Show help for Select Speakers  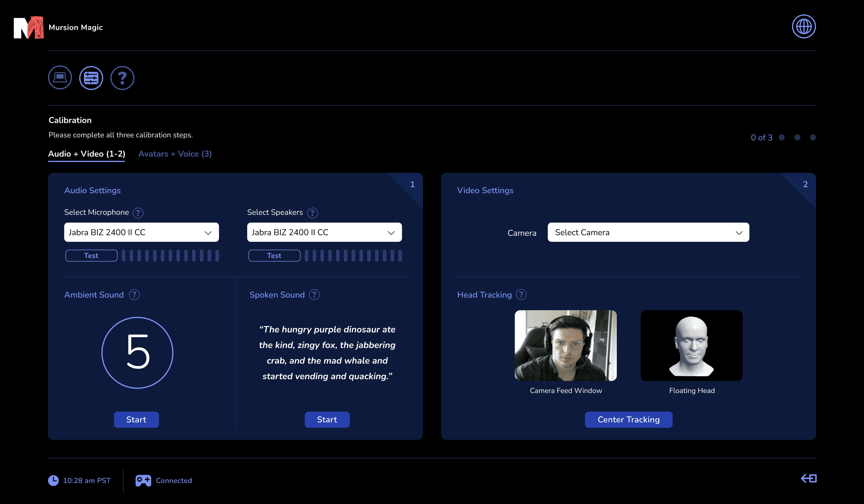[x=312, y=213]
